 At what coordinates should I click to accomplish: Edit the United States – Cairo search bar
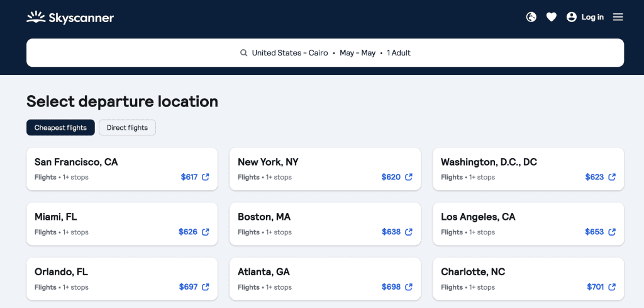coord(325,53)
